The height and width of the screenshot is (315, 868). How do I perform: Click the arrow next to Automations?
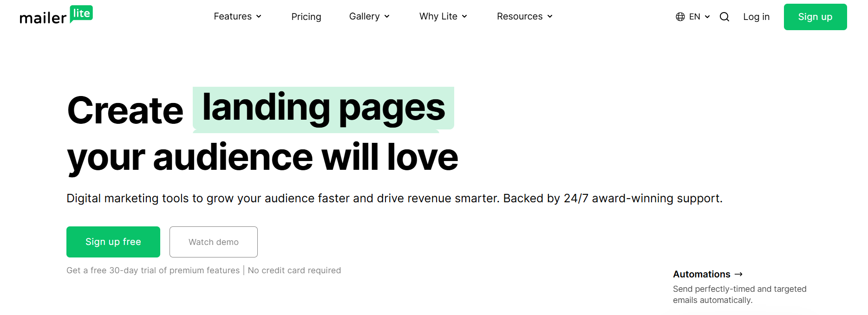[739, 274]
